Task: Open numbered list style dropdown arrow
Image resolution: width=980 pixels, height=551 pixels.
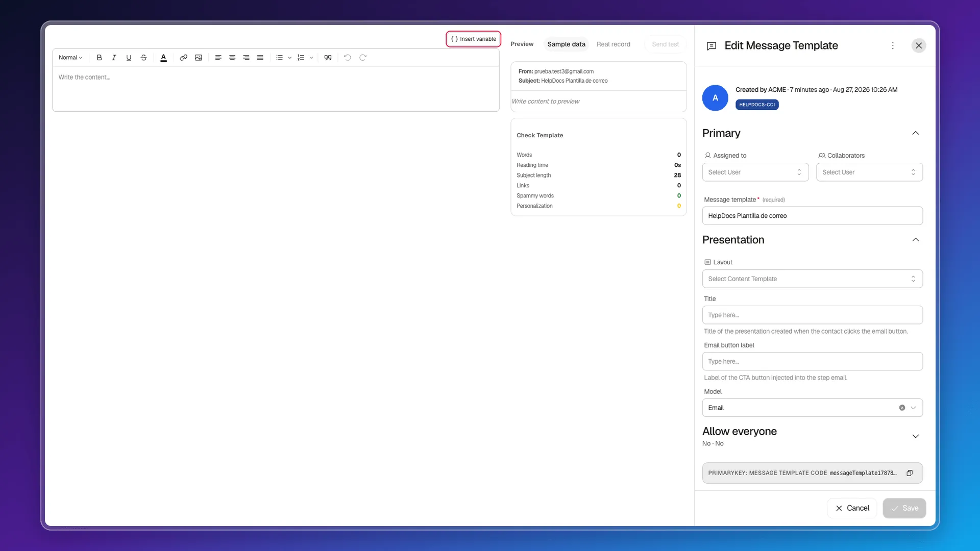Action: tap(311, 58)
